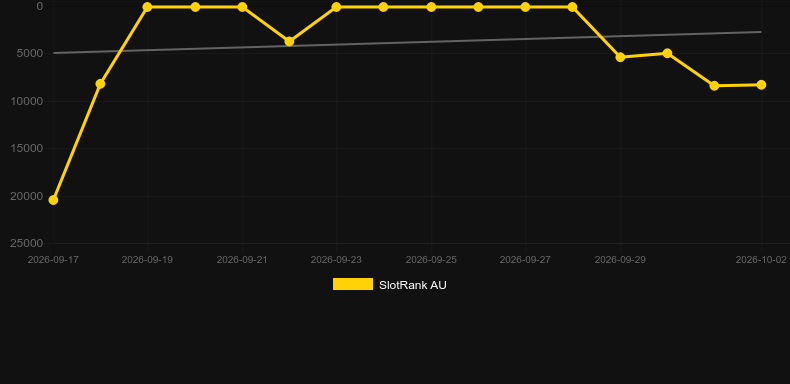Click the 2026-09-21 x-axis label

(242, 260)
